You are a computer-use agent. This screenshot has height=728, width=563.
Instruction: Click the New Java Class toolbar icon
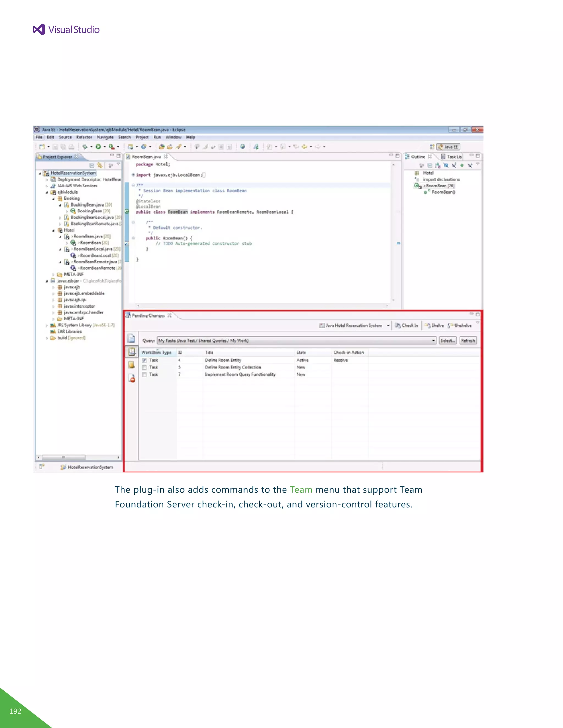pos(144,147)
